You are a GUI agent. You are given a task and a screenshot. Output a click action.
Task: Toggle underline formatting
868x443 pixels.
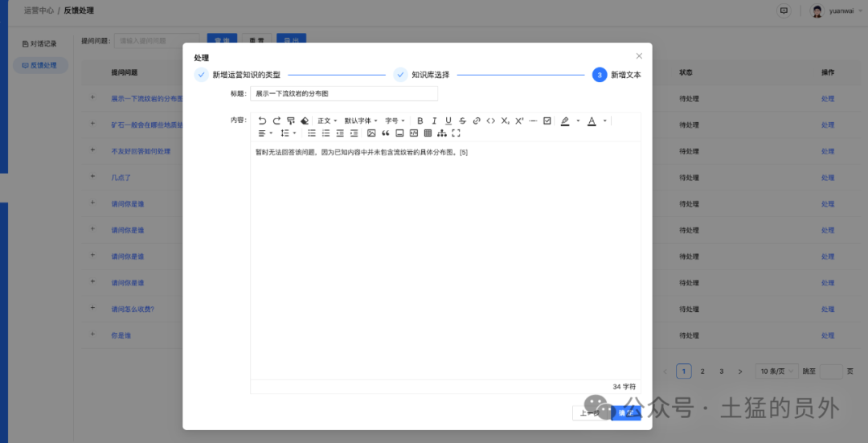coord(448,121)
